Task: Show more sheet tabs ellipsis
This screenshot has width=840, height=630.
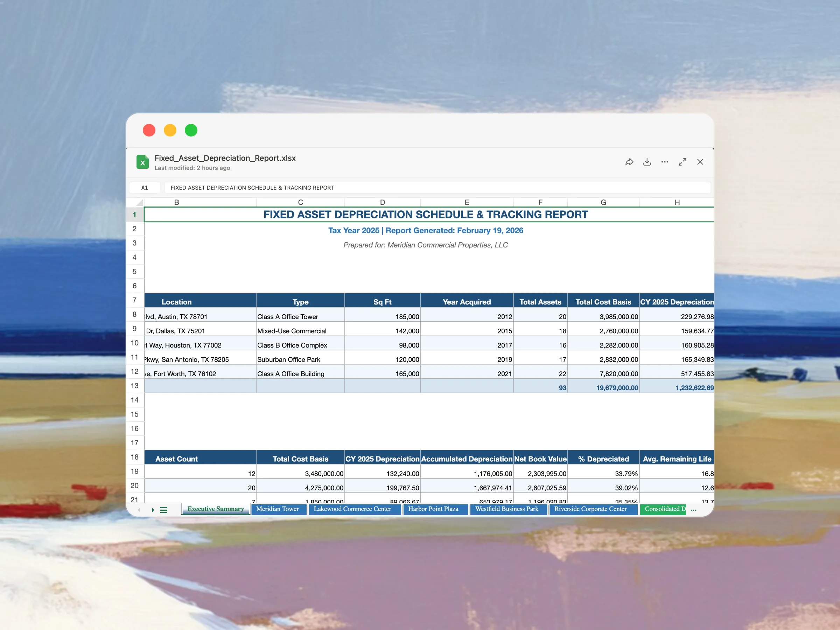Action: [693, 510]
